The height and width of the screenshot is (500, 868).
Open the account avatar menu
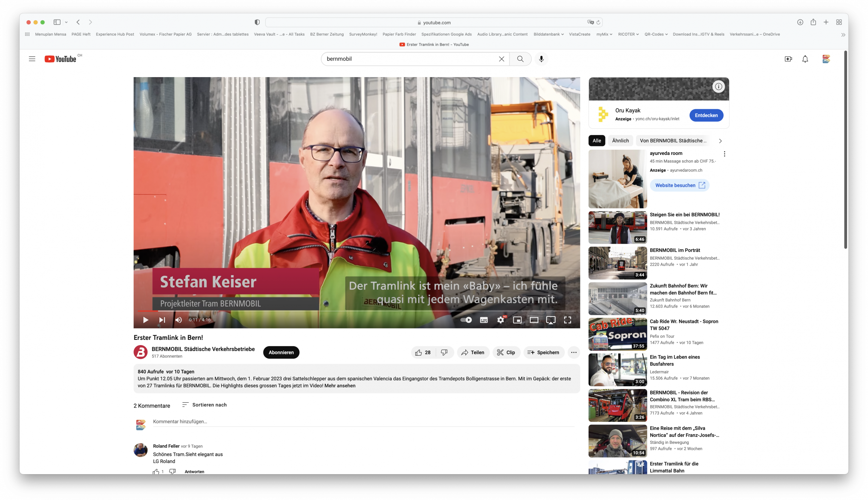click(826, 59)
